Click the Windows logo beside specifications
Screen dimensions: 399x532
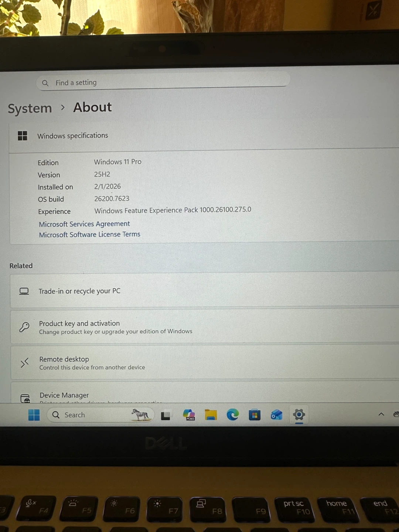tap(23, 136)
